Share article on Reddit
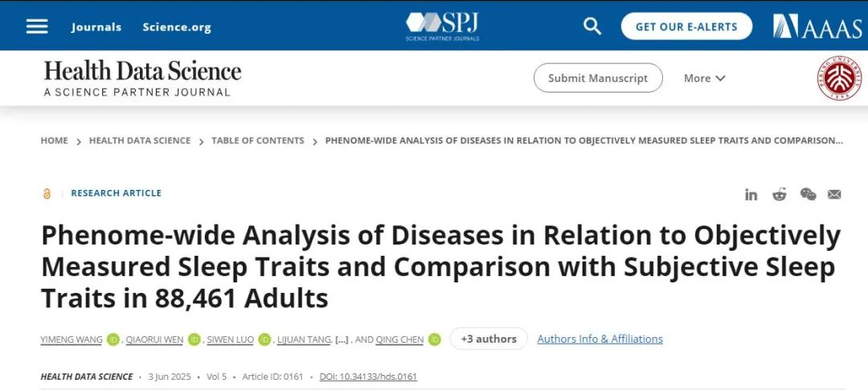Viewport: 868px width, 391px height. pyautogui.click(x=780, y=194)
